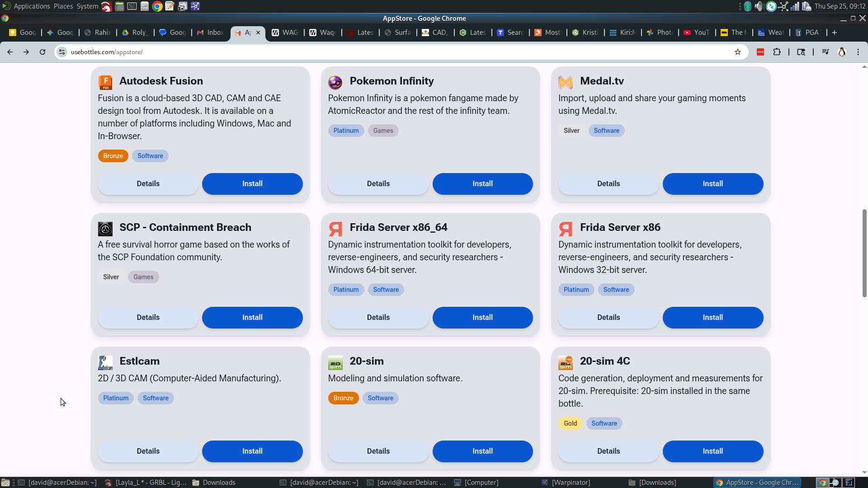Open the Chrome extensions puzzle icon
Screen dimensions: 868x488
point(777,52)
